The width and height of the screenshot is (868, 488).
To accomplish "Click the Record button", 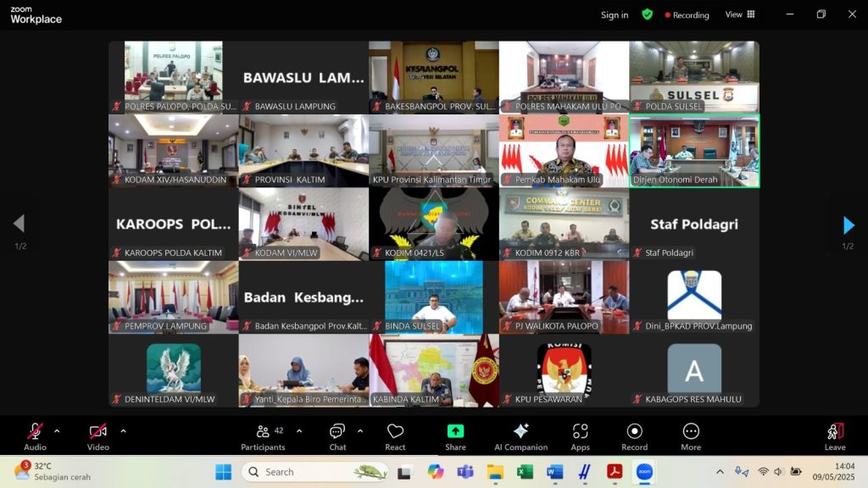I will [x=634, y=436].
